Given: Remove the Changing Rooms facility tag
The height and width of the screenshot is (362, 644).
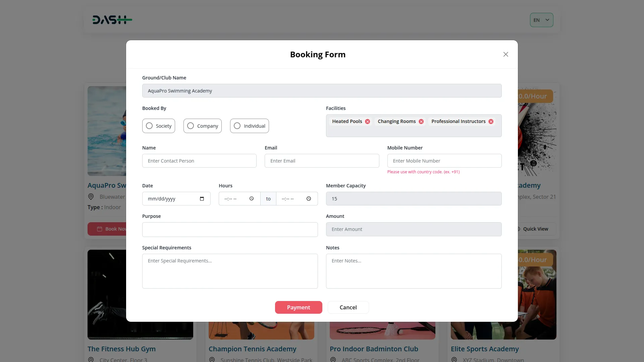Looking at the screenshot, I should pos(421,122).
